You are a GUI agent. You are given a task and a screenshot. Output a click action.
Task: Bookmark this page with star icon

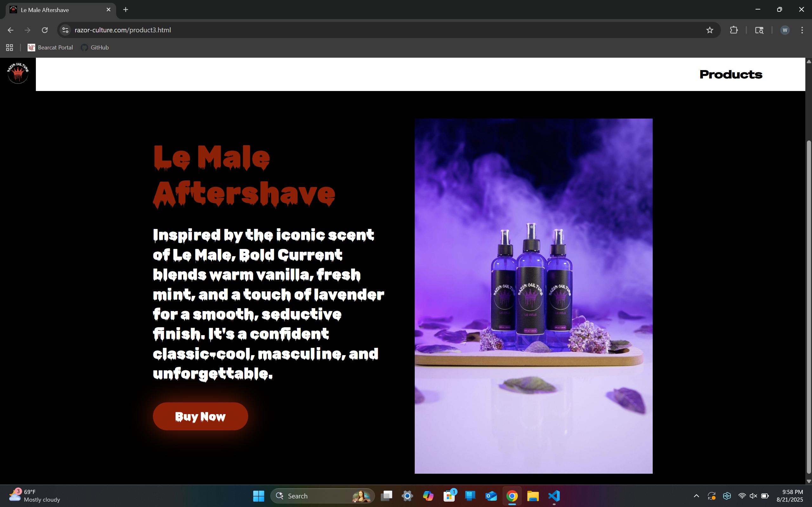(709, 30)
